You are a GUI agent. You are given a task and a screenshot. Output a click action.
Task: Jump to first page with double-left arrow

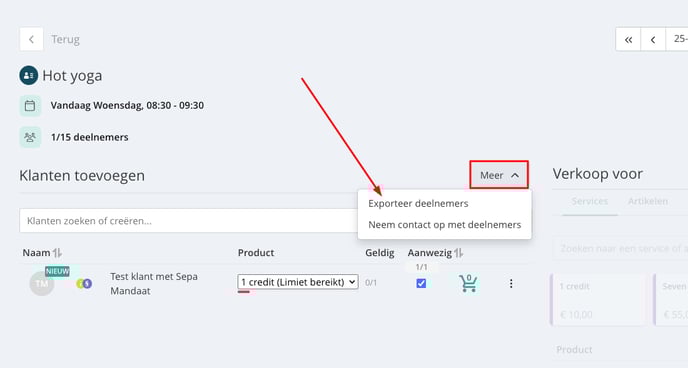pos(628,39)
